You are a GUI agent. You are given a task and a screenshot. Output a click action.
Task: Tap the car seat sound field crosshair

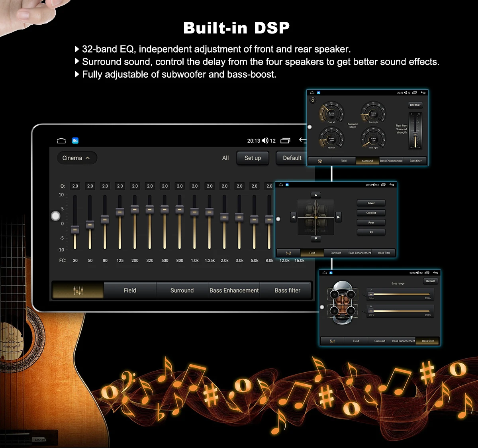coord(316,217)
